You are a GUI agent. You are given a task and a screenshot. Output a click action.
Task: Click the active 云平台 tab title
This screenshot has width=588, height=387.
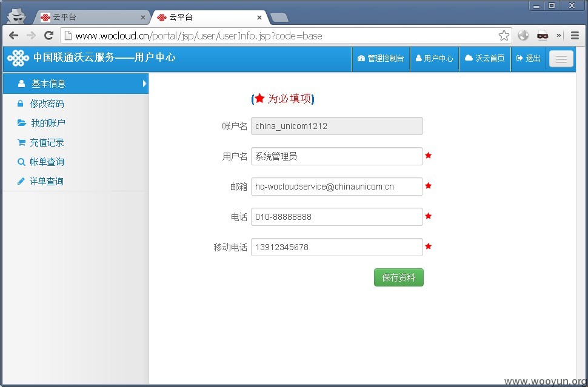coord(181,17)
